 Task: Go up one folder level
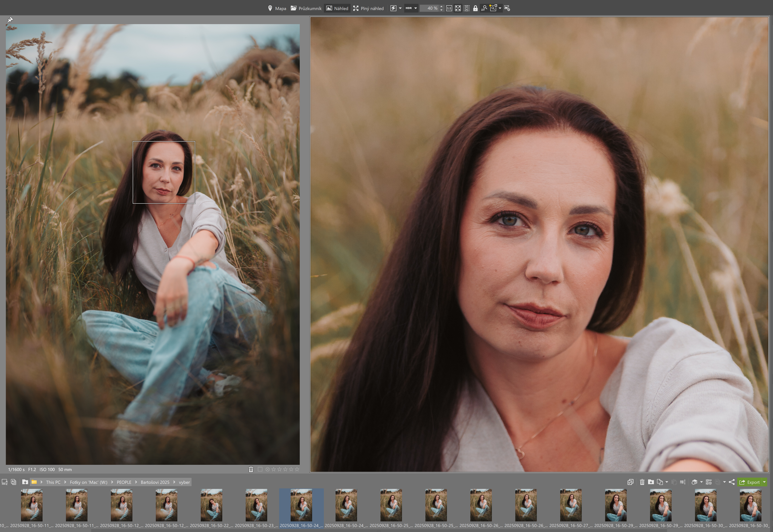click(25, 482)
